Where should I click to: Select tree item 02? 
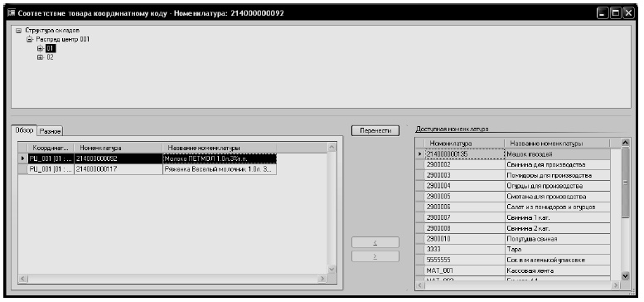(x=50, y=57)
